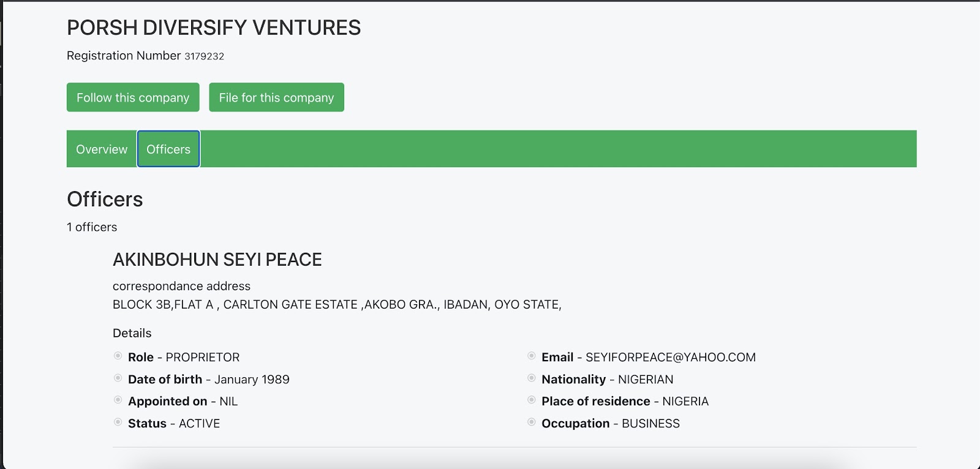Click the "1 officers" count text
The height and width of the screenshot is (469, 980).
click(92, 227)
